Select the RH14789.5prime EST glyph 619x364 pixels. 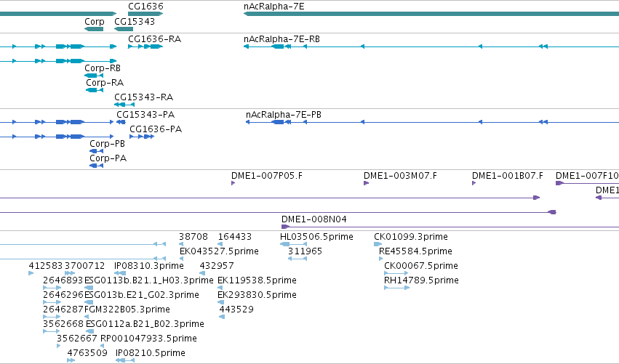(396, 288)
